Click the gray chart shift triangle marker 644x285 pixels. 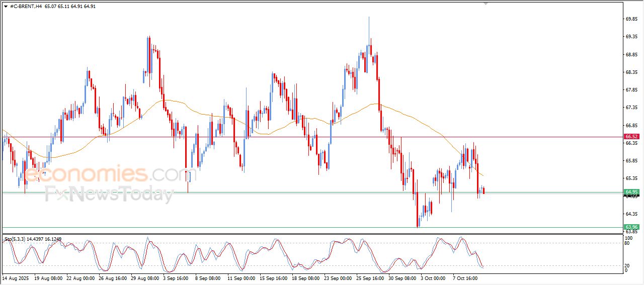486,4
